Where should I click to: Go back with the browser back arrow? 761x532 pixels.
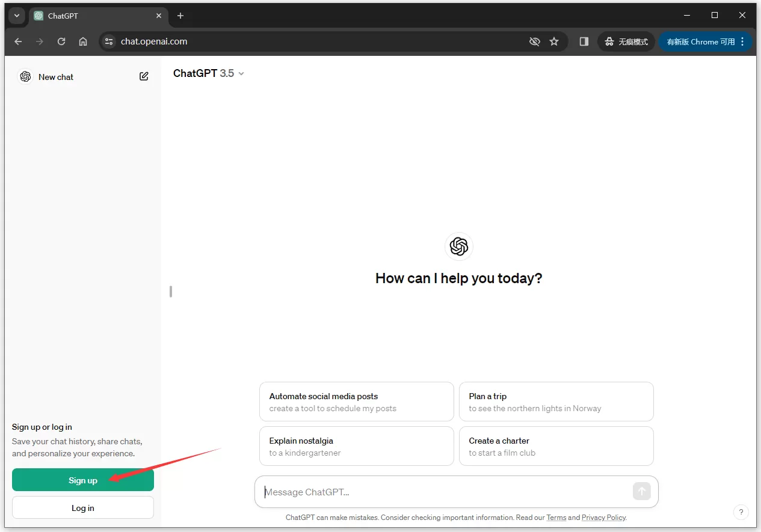18,41
